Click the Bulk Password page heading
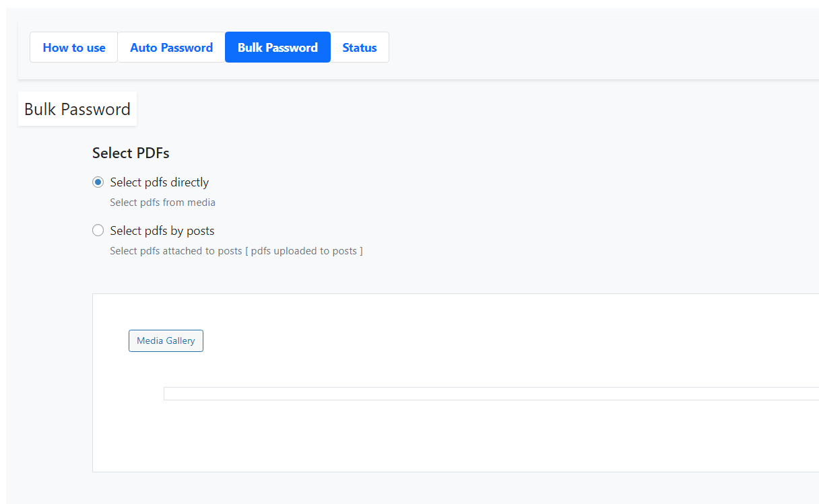819x504 pixels. coord(77,108)
